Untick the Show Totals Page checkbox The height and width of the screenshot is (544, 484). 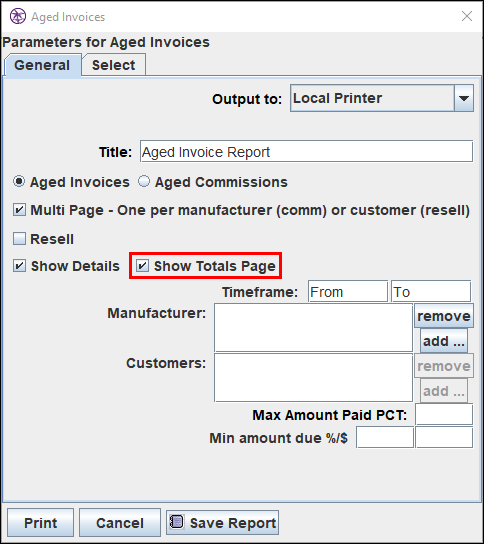click(142, 266)
